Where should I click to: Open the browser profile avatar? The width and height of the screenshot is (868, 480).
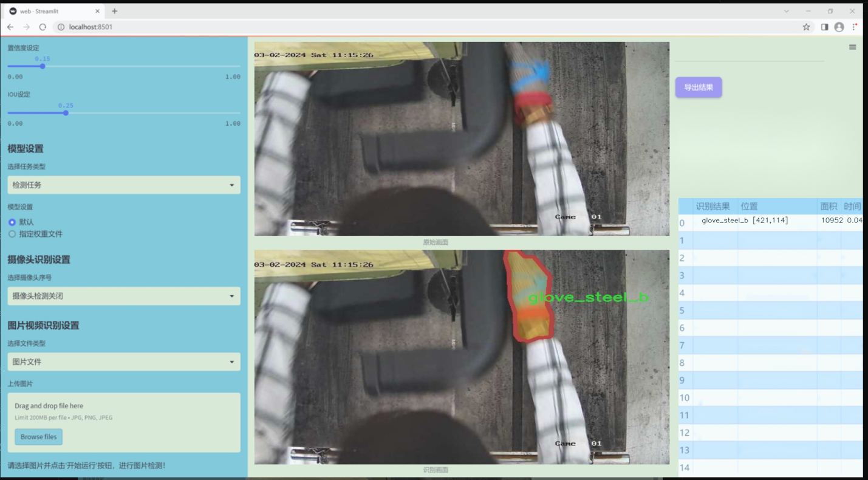[x=839, y=27]
